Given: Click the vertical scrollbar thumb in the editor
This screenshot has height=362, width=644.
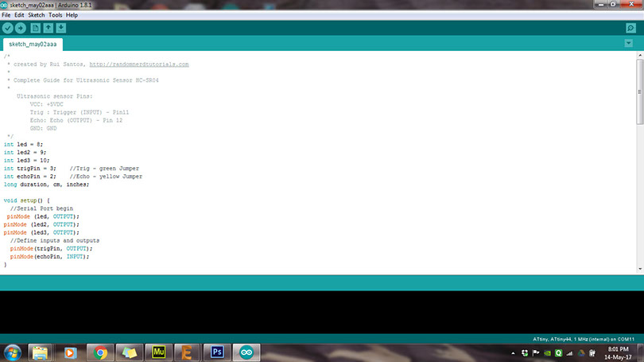Looking at the screenshot, I should pyautogui.click(x=640, y=91).
